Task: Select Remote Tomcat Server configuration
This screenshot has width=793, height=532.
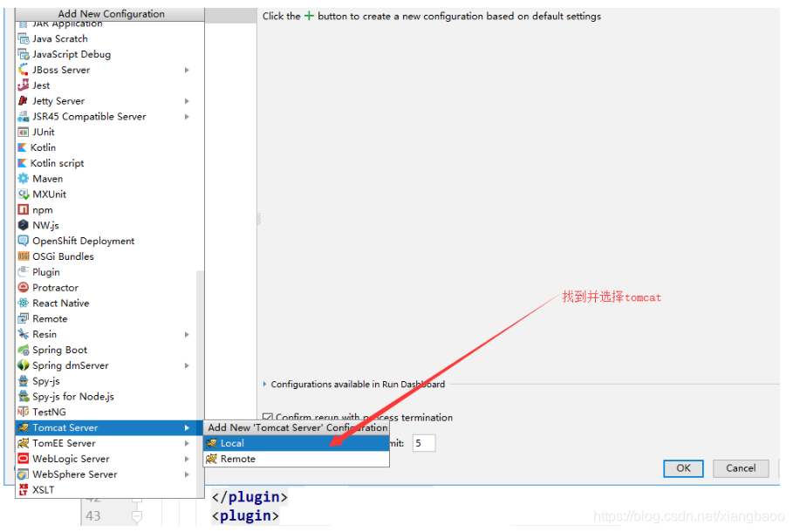Action: pyautogui.click(x=297, y=460)
